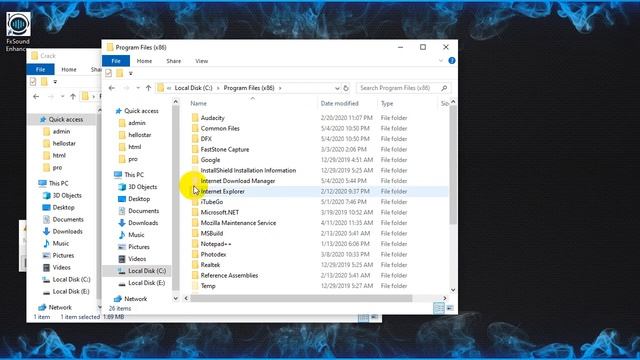Open File menu in Program Files window
The image size is (640, 360).
[x=116, y=61]
